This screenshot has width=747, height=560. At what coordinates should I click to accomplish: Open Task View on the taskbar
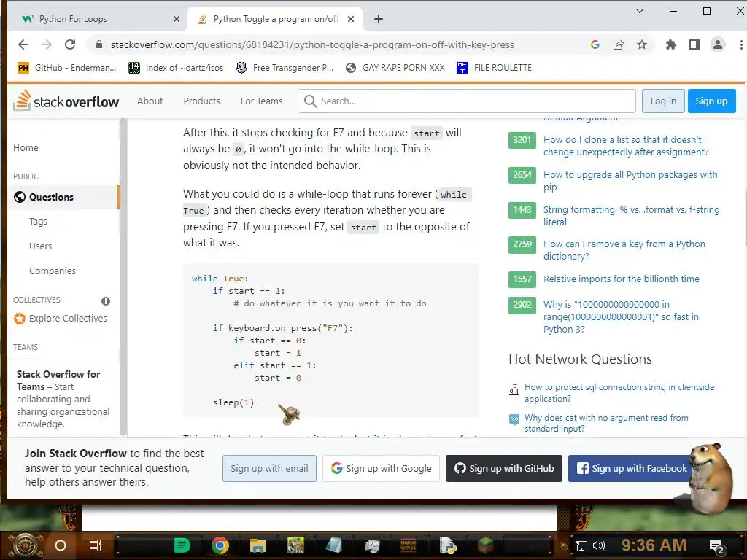[x=96, y=545]
